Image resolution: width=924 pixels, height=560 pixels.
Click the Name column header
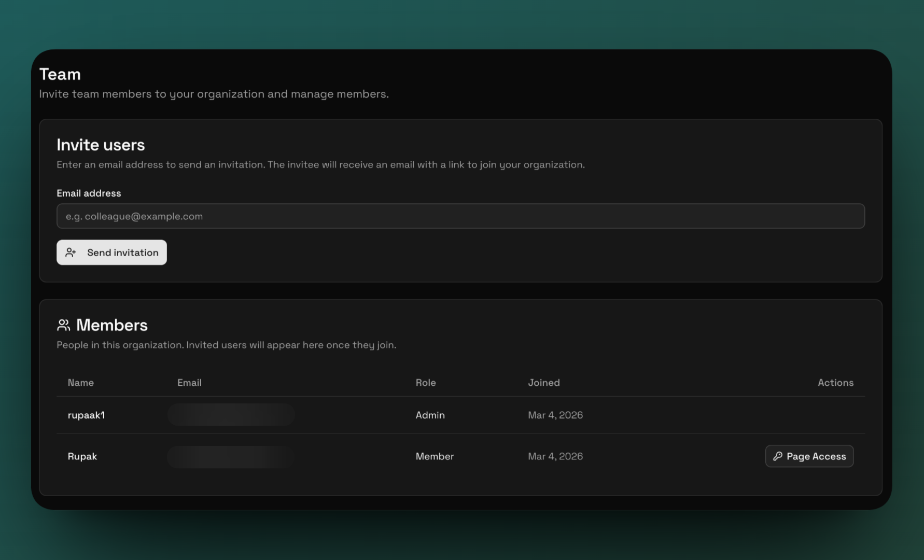click(80, 383)
